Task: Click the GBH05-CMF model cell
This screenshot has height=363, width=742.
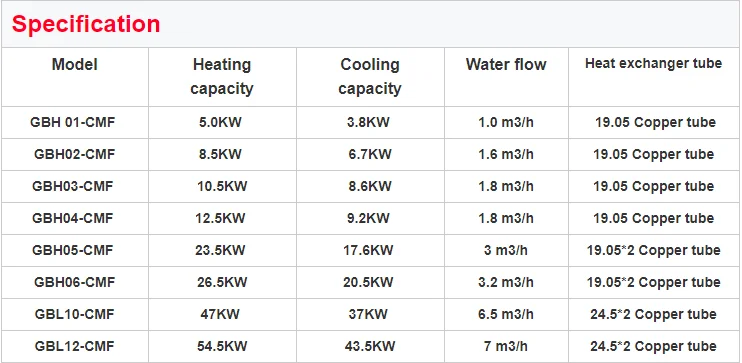Action: coord(73,250)
